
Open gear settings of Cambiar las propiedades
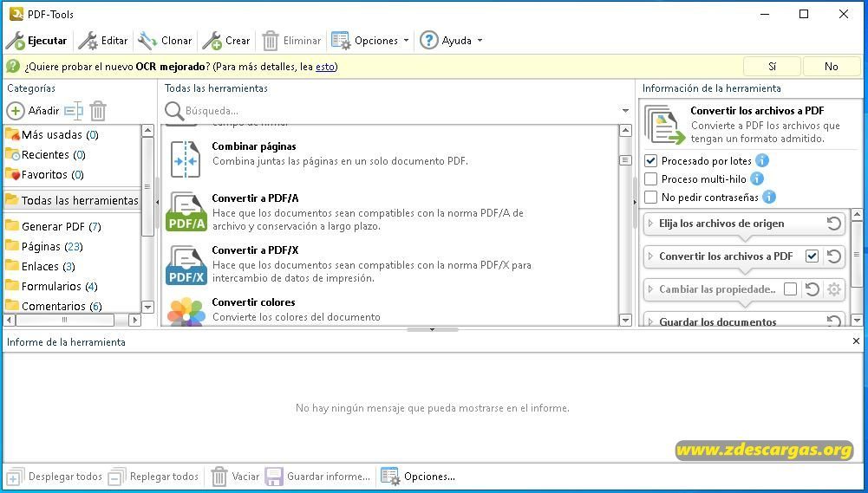tap(833, 289)
